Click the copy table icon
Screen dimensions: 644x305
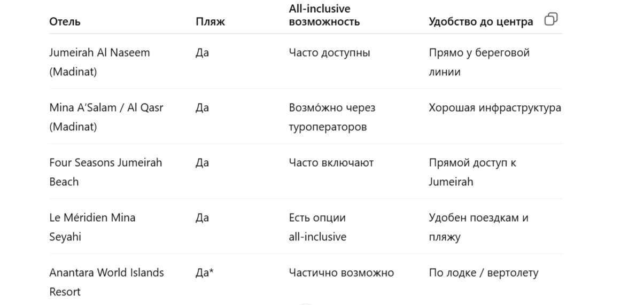click(551, 20)
